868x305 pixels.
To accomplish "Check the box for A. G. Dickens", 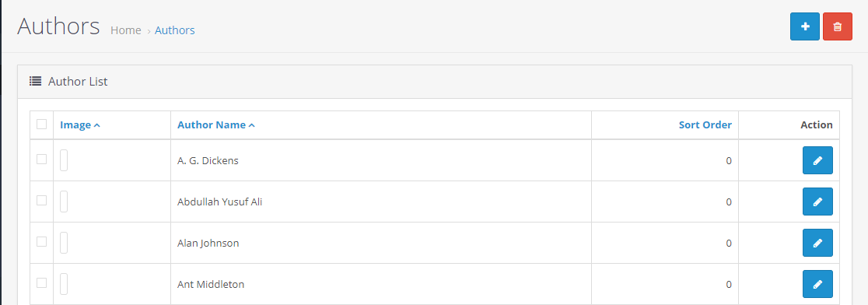I will pos(41,160).
